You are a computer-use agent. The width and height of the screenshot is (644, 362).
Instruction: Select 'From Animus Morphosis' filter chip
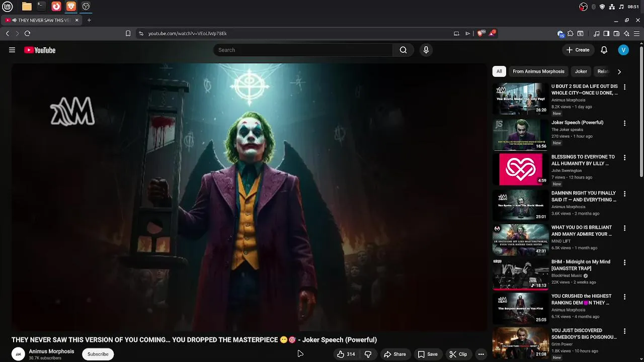(538, 71)
